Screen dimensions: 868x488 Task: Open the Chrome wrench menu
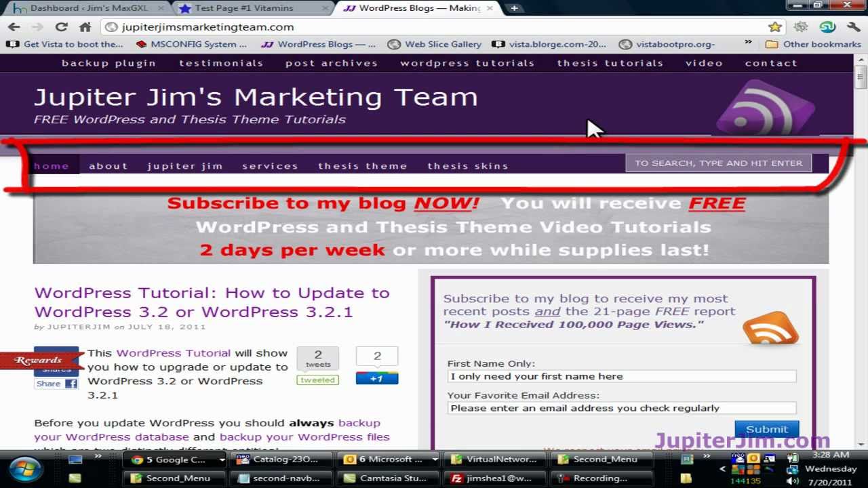(x=854, y=27)
